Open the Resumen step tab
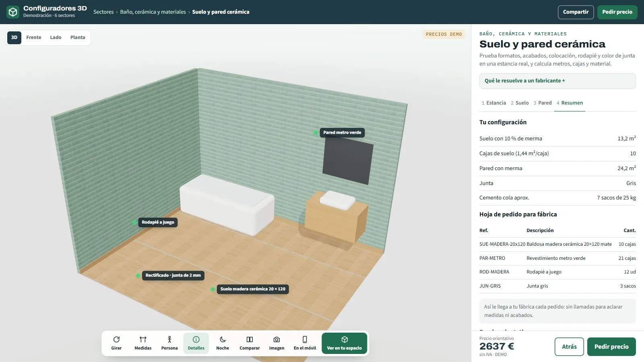 click(570, 103)
